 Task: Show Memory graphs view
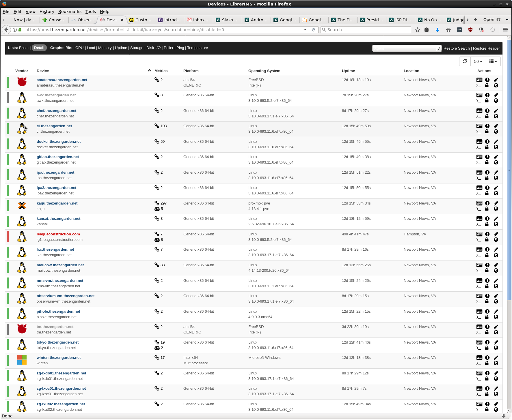click(x=105, y=48)
